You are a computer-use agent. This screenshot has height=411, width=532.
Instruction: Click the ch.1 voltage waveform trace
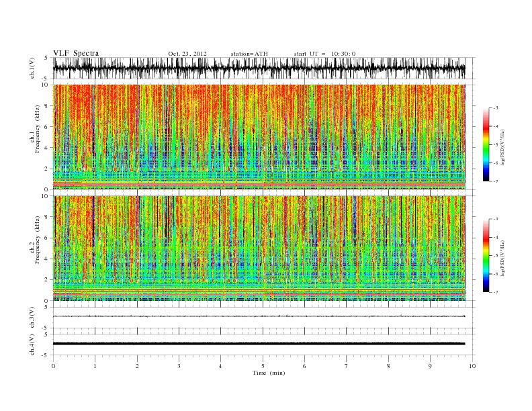click(259, 68)
